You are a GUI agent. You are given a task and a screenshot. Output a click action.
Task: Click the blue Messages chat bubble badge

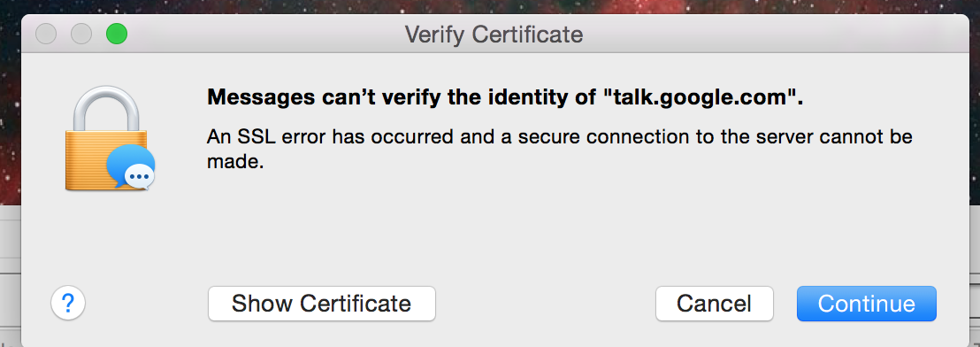click(131, 167)
